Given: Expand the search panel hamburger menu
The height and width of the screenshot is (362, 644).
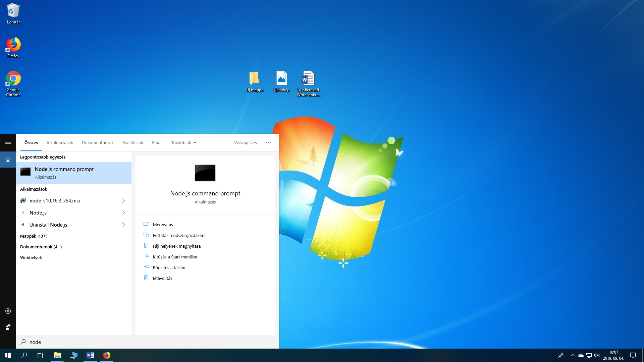Looking at the screenshot, I should pyautogui.click(x=8, y=143).
